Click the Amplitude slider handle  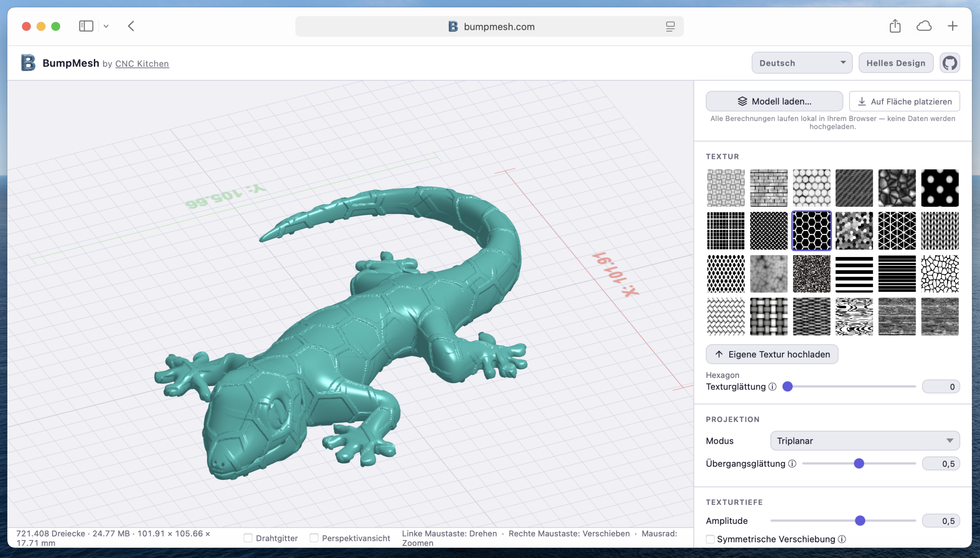point(860,520)
